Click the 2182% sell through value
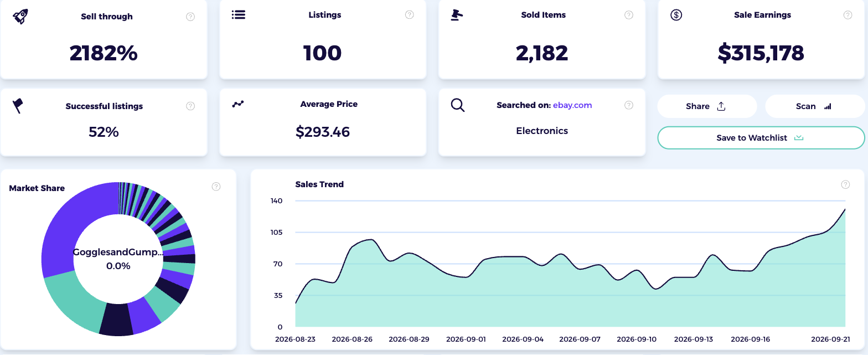 104,53
